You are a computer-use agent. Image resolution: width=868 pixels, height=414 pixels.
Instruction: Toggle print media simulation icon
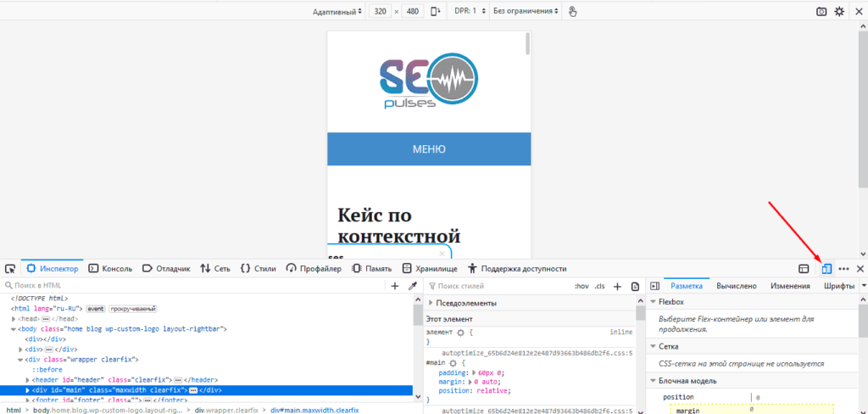pos(635,286)
